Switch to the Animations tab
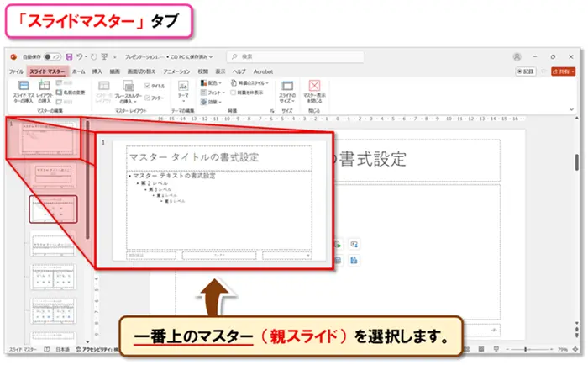Screen dimensions: 588x365 (x=176, y=71)
